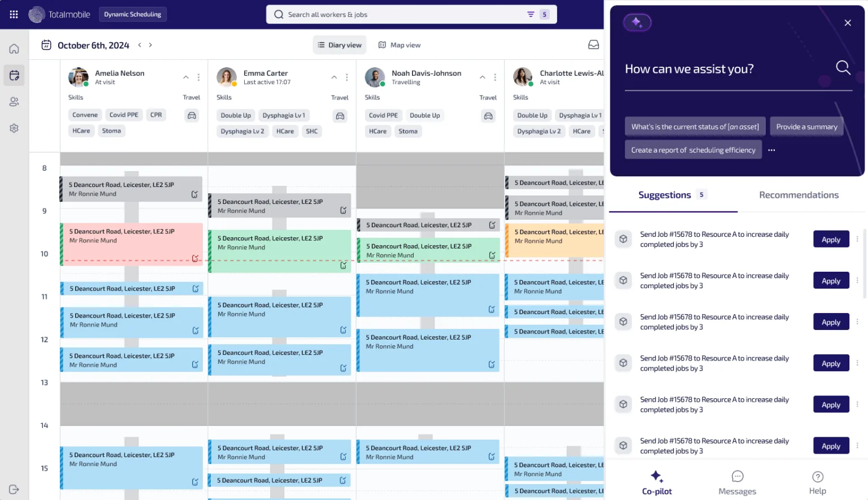Select Emma's 'SHC' skill tag
This screenshot has width=868, height=500.
coord(312,131)
